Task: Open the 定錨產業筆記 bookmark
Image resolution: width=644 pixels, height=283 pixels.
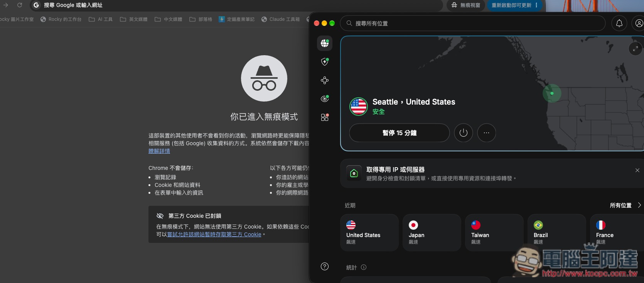Action: point(237,19)
